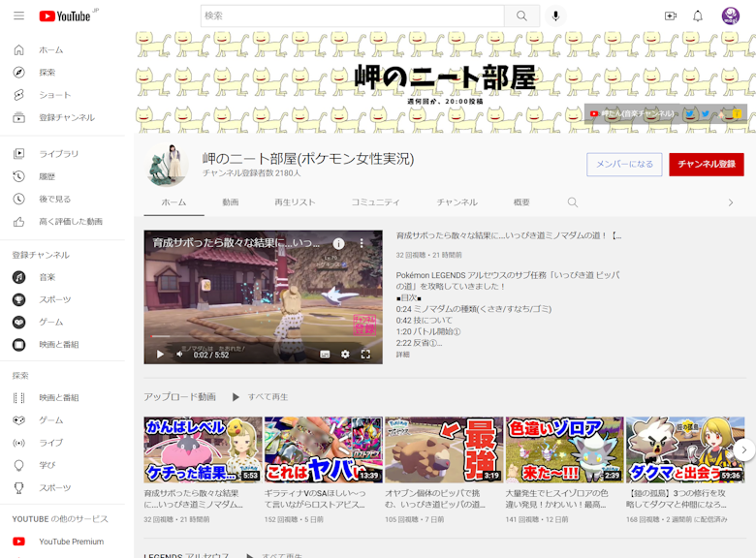Open the create video icon
Screen dimensions: 756x558
[670, 16]
